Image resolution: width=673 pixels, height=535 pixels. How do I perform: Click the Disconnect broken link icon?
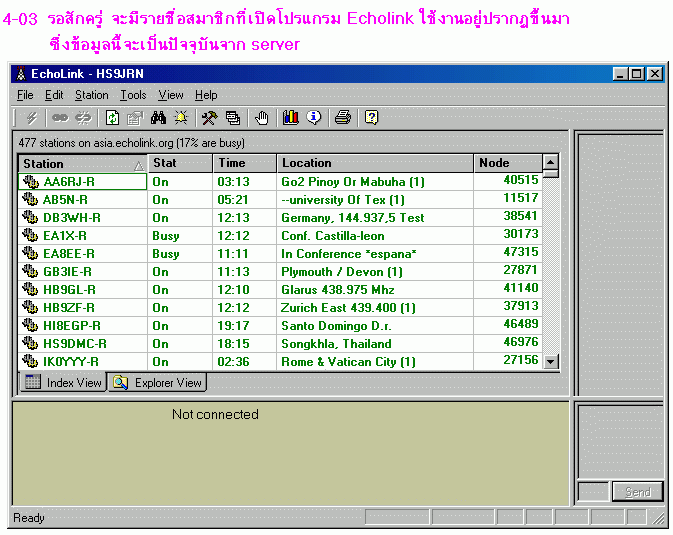point(83,118)
